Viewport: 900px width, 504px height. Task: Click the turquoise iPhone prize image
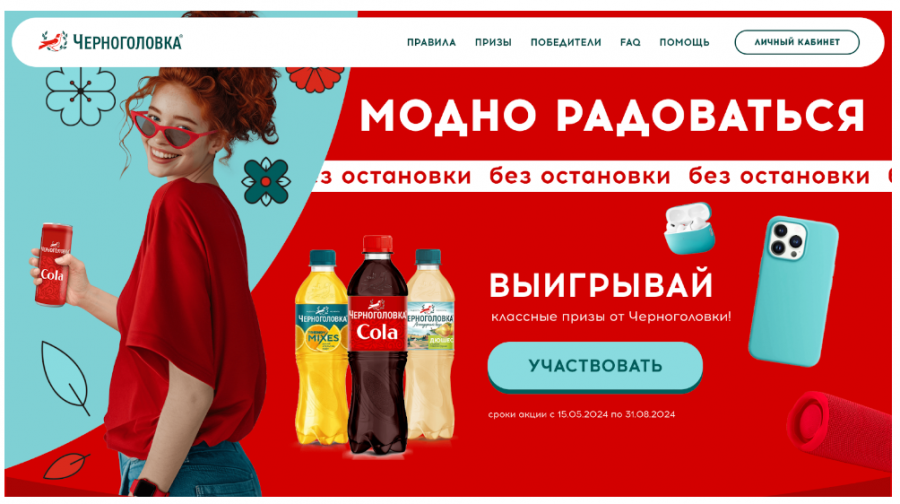click(794, 292)
